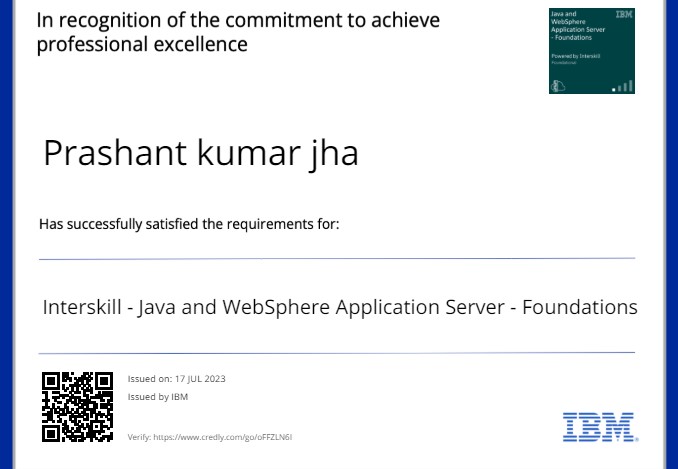
Task: Click the 'Issued by IBM' text
Action: (158, 397)
